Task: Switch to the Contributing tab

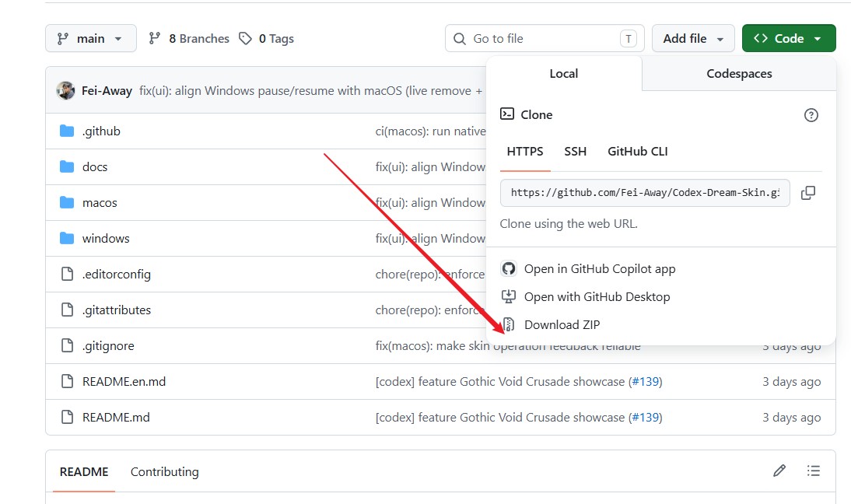Action: coord(164,472)
